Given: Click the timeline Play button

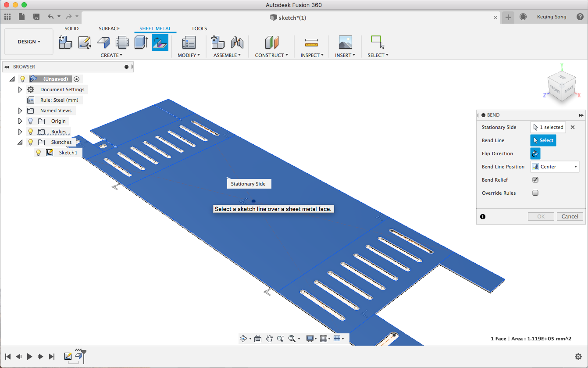Looking at the screenshot, I should pos(30,357).
